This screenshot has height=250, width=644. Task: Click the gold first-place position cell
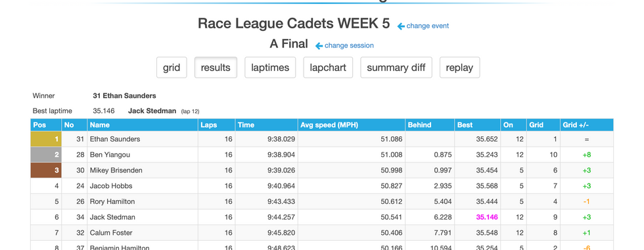(46, 139)
